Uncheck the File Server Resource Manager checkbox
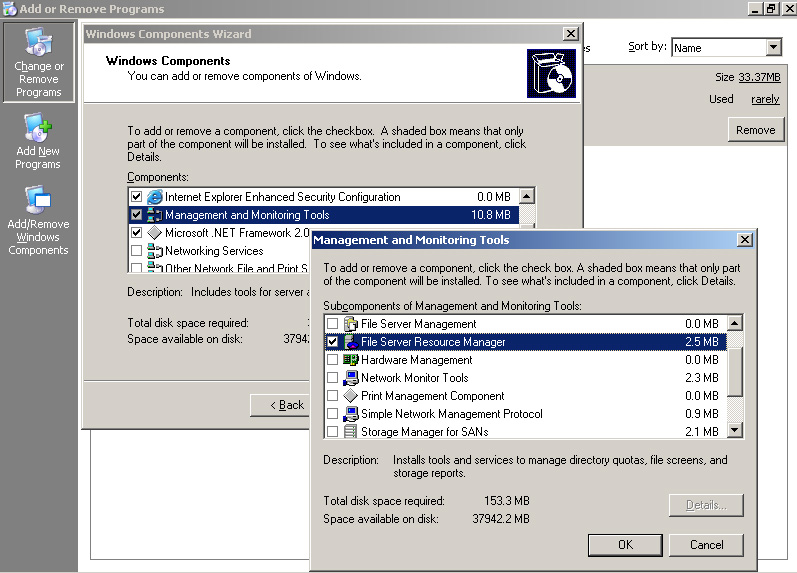 click(333, 342)
